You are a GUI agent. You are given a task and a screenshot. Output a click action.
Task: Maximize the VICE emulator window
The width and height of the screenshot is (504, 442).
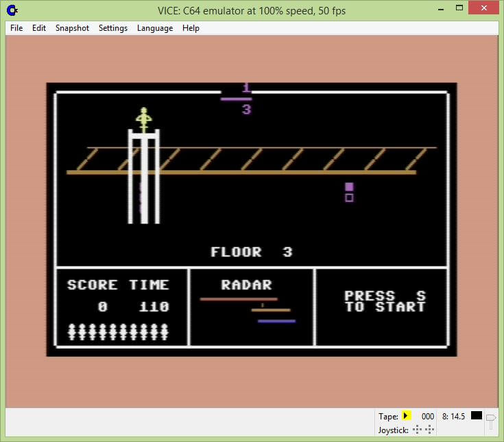pyautogui.click(x=459, y=8)
